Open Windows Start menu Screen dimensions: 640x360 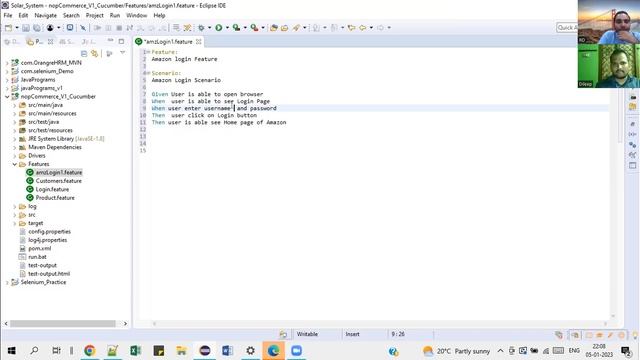click(x=11, y=351)
